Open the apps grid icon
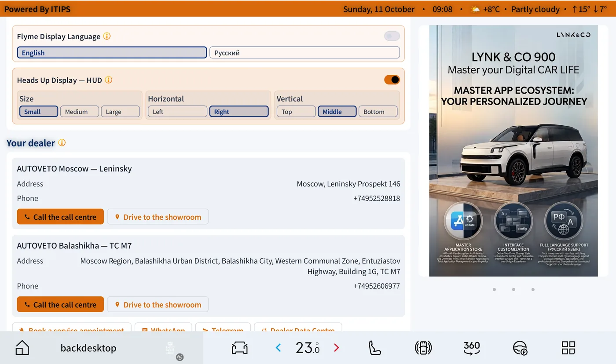 [x=568, y=348]
